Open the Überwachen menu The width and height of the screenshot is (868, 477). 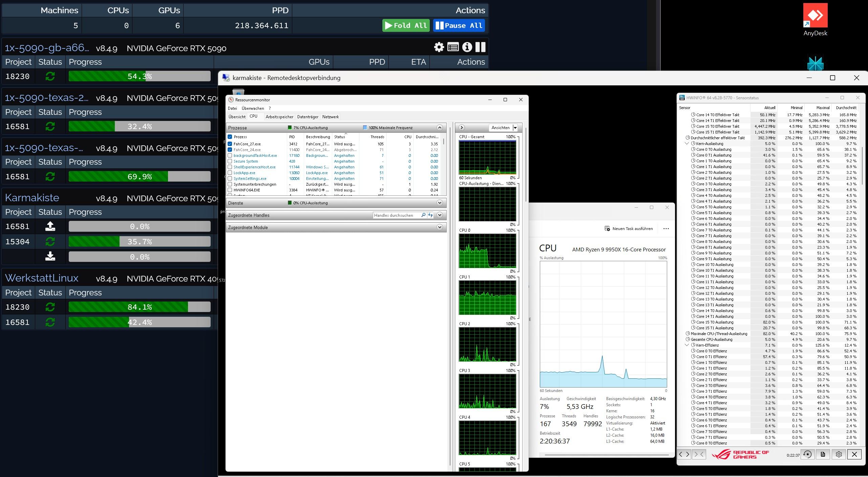(x=253, y=108)
